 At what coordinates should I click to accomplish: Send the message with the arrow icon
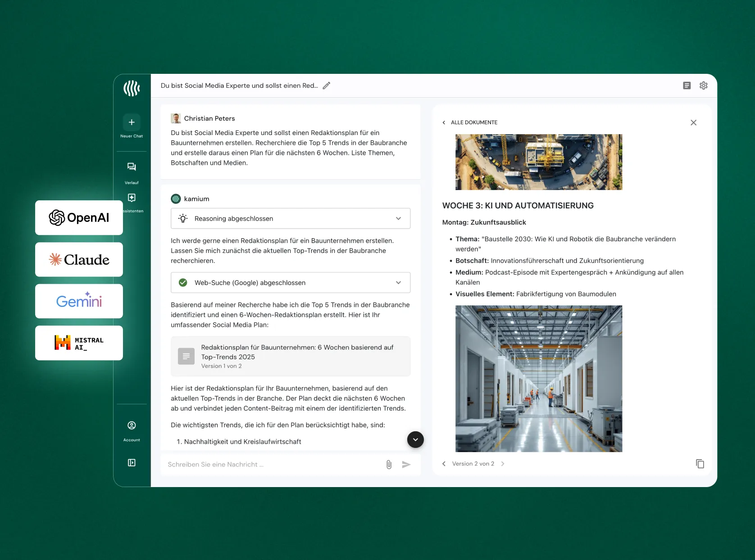(406, 465)
